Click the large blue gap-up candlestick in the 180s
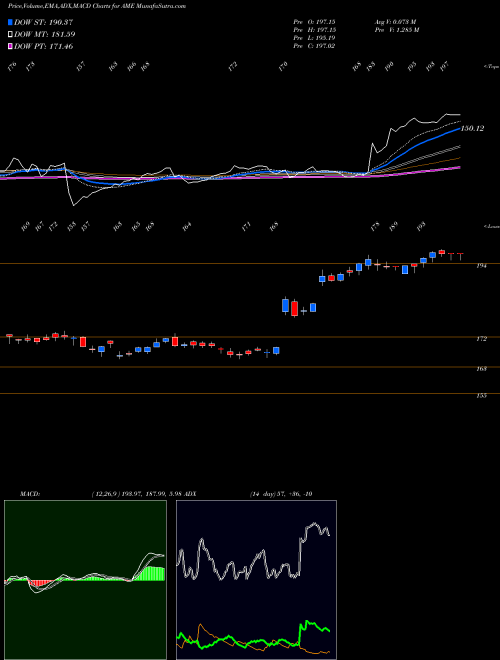The height and width of the screenshot is (660, 500). click(x=285, y=305)
